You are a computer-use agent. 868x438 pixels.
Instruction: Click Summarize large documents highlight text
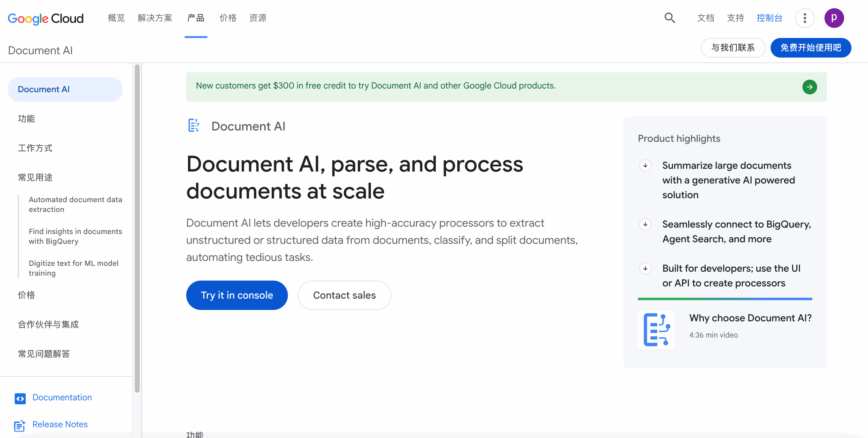pyautogui.click(x=729, y=180)
